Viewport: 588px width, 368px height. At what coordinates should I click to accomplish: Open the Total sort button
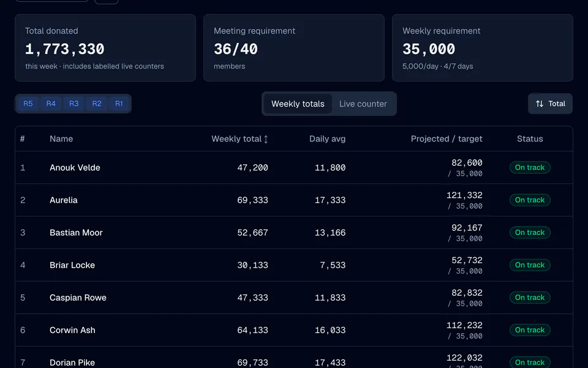(x=550, y=104)
